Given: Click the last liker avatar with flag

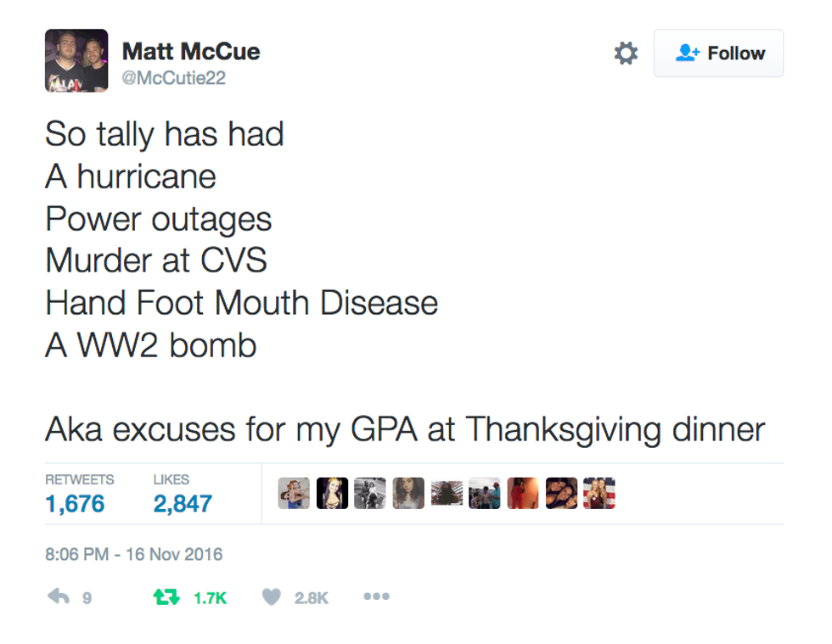Looking at the screenshot, I should pyautogui.click(x=599, y=493).
